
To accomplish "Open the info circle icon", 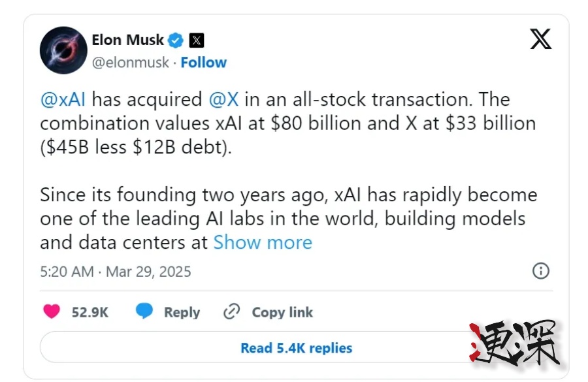I will (x=541, y=271).
